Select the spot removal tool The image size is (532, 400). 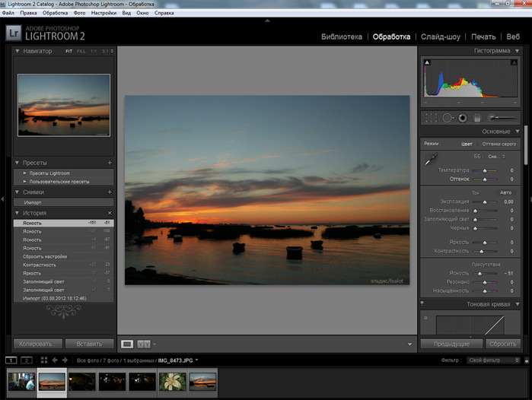click(x=447, y=118)
